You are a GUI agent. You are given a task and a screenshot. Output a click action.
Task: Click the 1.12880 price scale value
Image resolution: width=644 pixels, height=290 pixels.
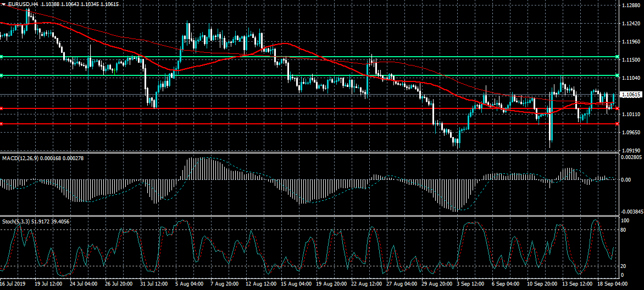point(630,6)
